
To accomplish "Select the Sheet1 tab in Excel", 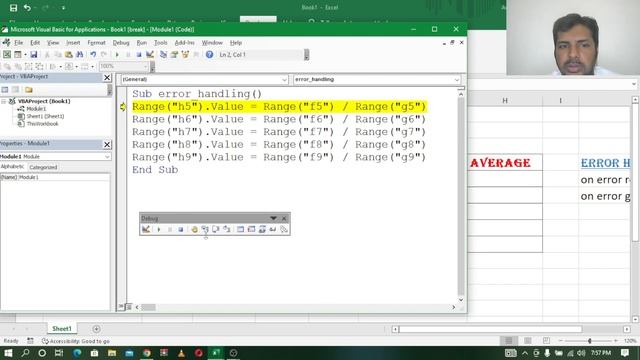I will (62, 329).
